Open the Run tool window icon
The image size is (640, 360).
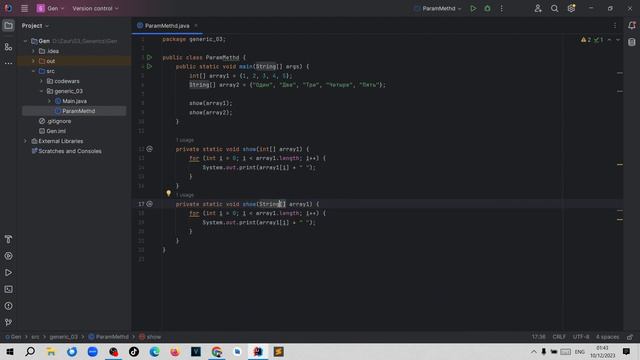coord(8,273)
